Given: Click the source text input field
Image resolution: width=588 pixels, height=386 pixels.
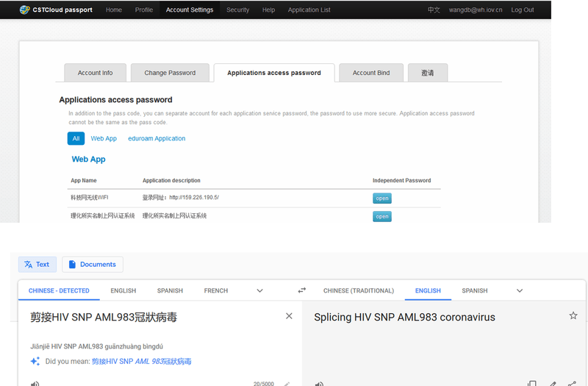Looking at the screenshot, I should click(x=104, y=317).
